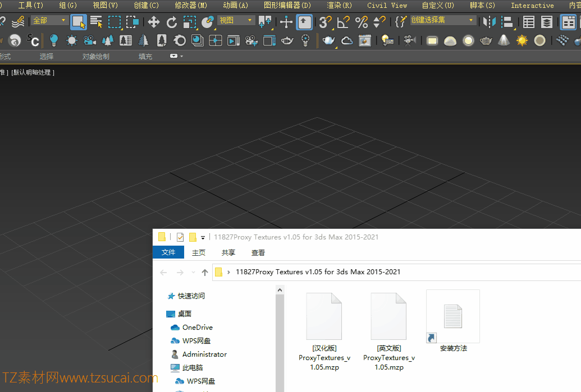581x392 pixels.
Task: Open the 渲染(R) menu
Action: 339,5
